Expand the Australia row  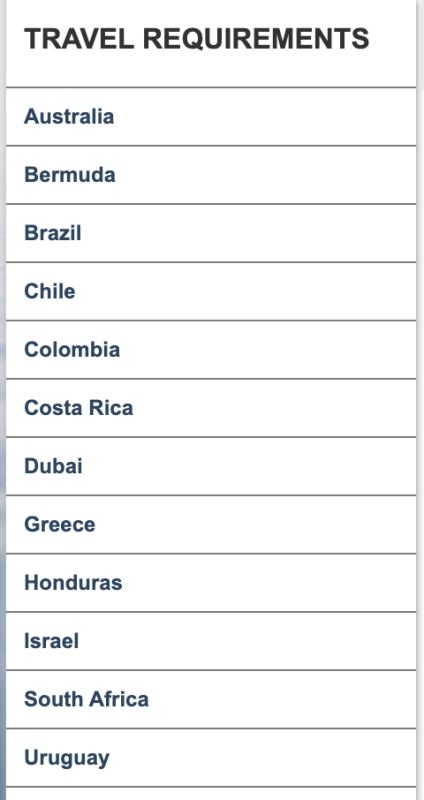tap(211, 116)
